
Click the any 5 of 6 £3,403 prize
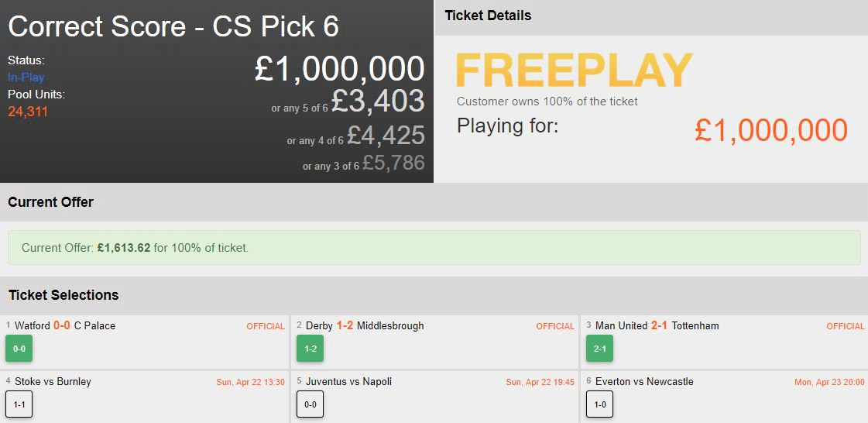(x=378, y=101)
